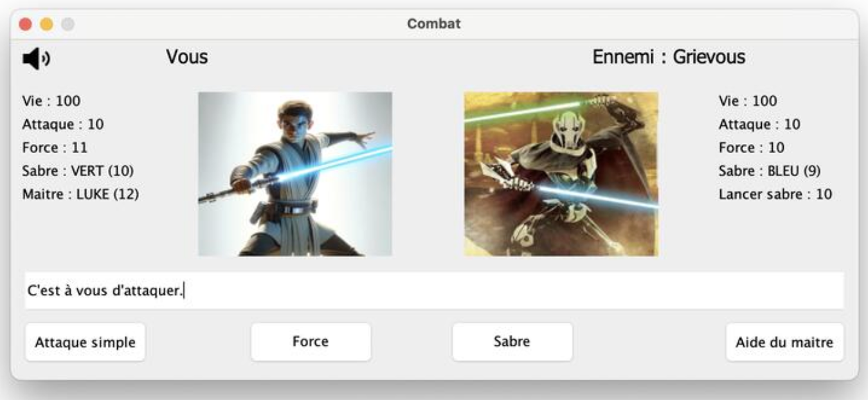Use the Force attack button
The width and height of the screenshot is (868, 400).
311,341
